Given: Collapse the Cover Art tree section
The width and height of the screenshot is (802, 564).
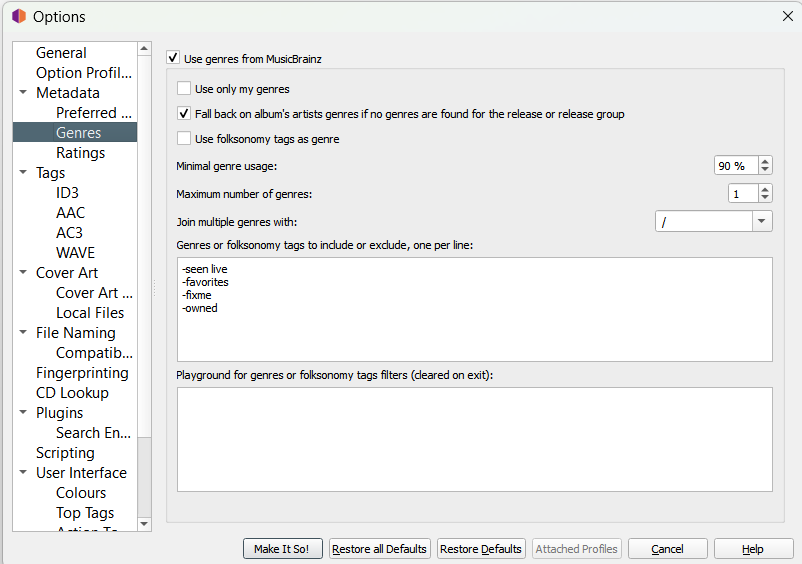Looking at the screenshot, I should tap(23, 273).
